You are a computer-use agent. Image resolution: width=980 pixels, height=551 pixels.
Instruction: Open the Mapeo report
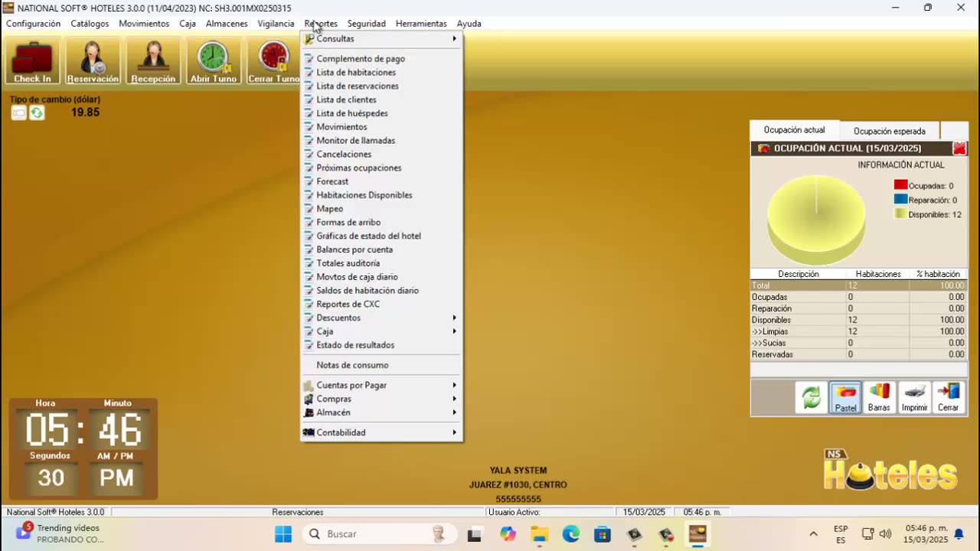tap(381, 209)
